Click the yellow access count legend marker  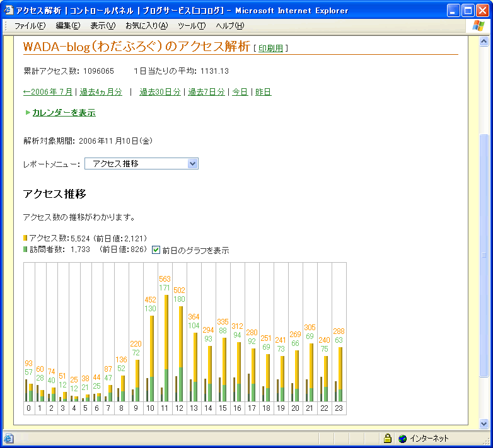(25, 238)
